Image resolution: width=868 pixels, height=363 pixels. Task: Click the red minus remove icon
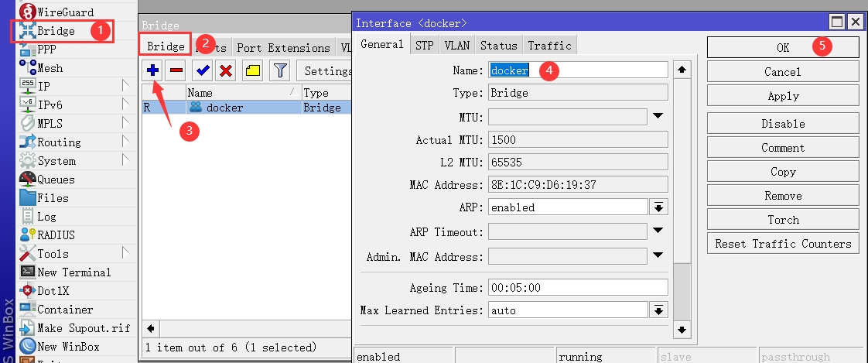[176, 71]
